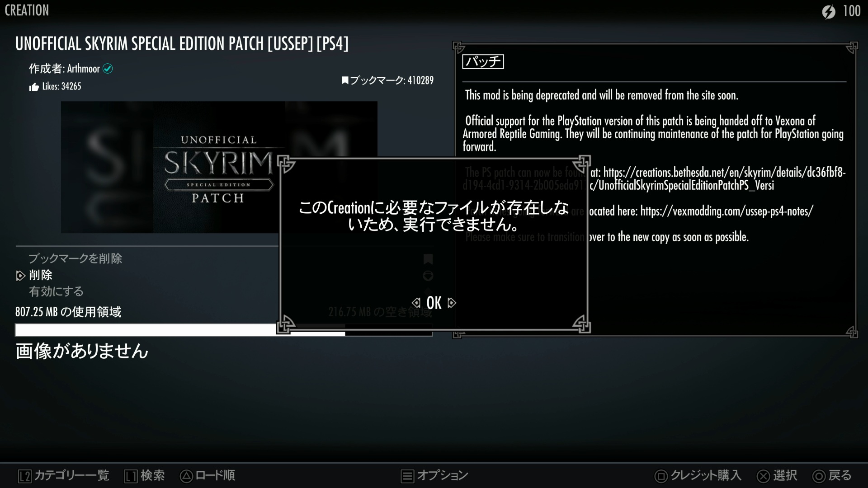Select the 削除 menu entry

point(41,275)
